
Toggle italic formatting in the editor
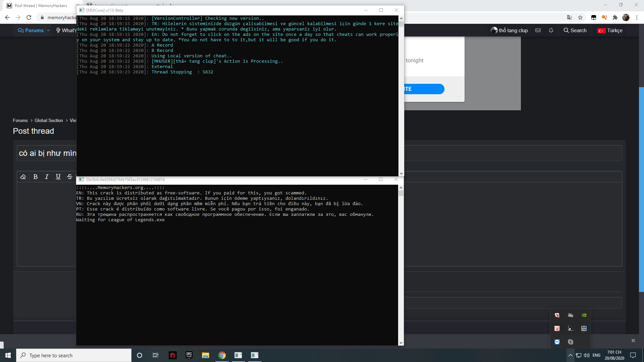click(47, 177)
